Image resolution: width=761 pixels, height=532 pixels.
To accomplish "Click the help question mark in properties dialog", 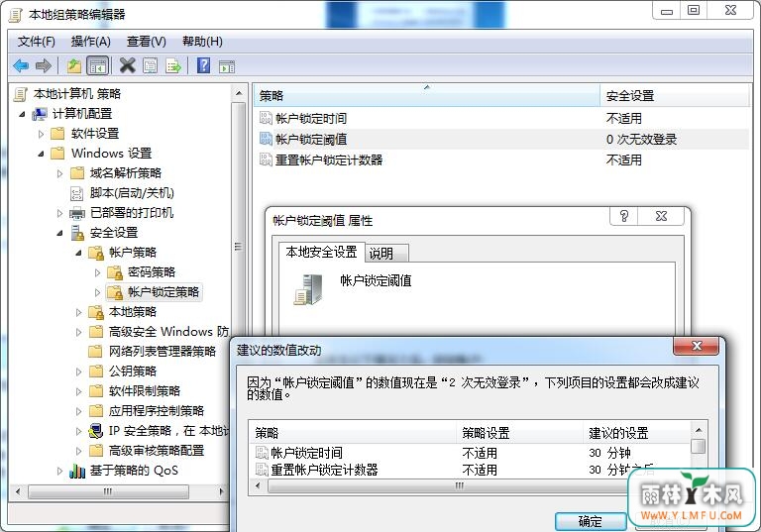I will 624,216.
